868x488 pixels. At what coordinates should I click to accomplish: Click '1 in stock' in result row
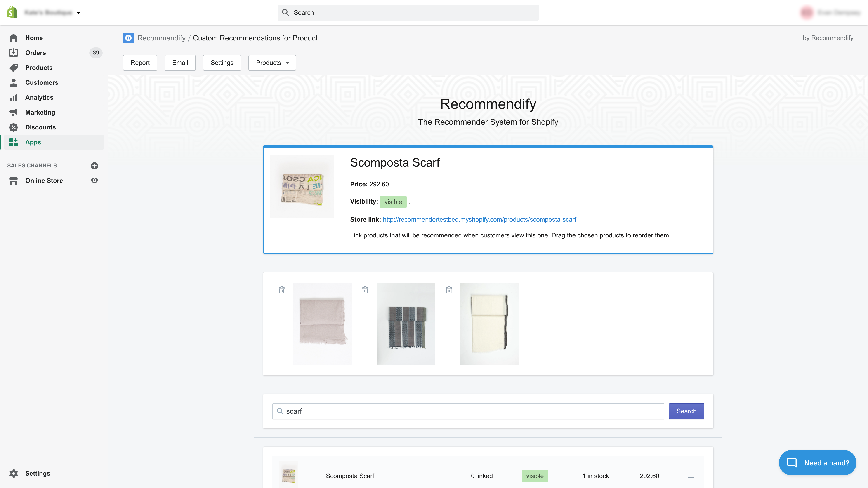coord(595,476)
